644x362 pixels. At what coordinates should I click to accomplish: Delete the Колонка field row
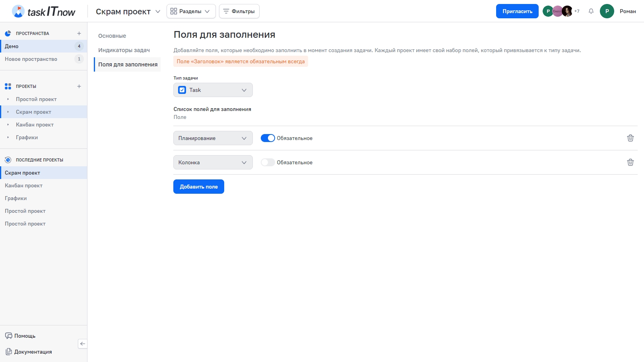(x=630, y=162)
